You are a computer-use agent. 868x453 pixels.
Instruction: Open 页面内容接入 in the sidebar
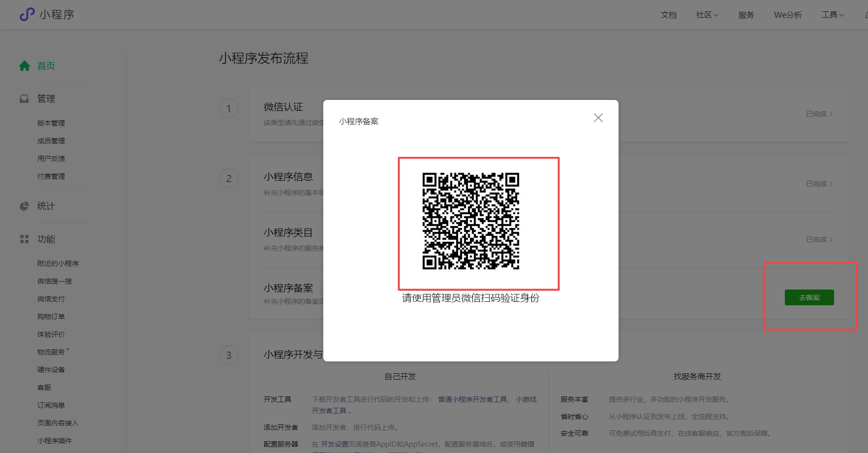click(x=58, y=423)
